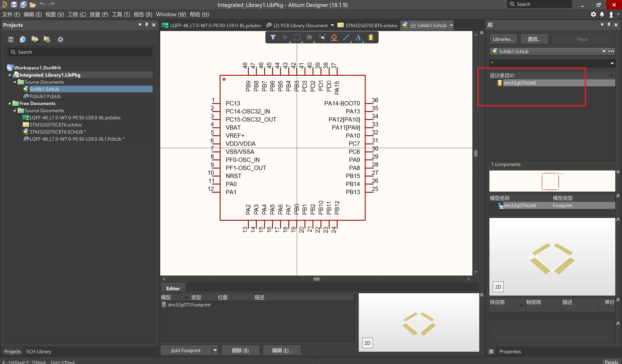Viewport: 622px width, 364px height.
Task: Collapse the model list section above the footprint preview
Action: click(618, 195)
